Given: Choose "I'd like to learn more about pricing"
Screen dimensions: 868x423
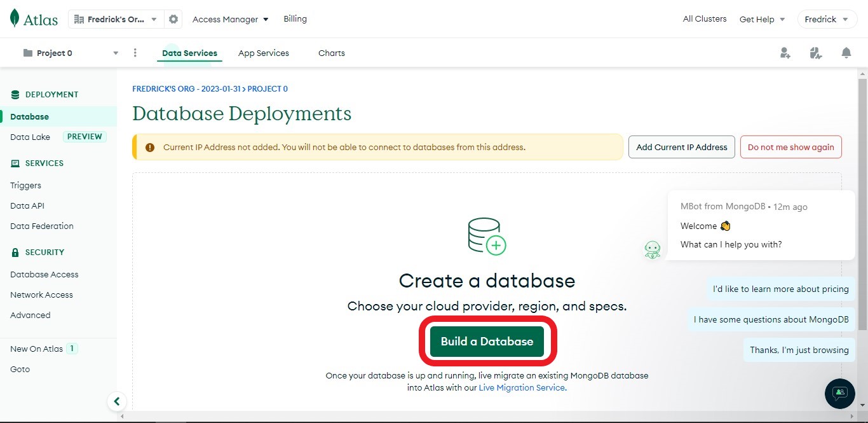Looking at the screenshot, I should [x=781, y=289].
